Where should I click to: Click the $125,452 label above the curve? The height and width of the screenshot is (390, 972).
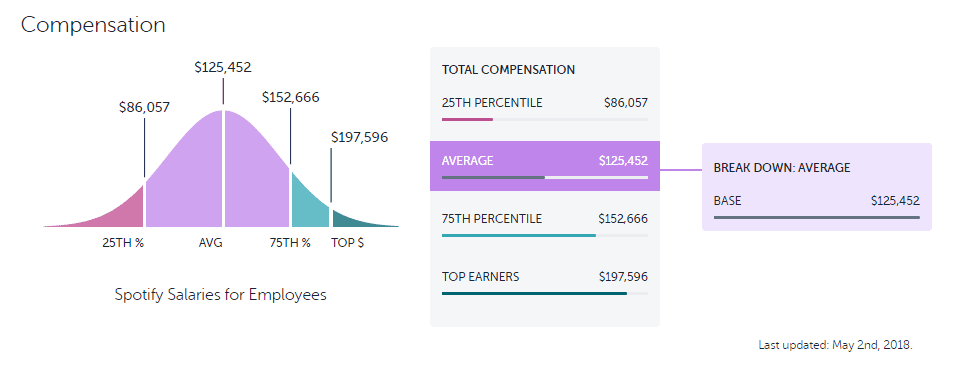point(223,68)
